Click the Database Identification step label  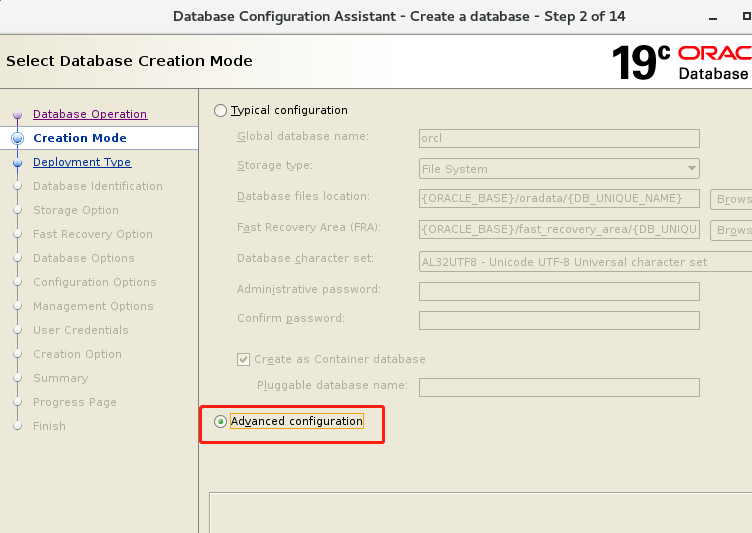tap(98, 186)
